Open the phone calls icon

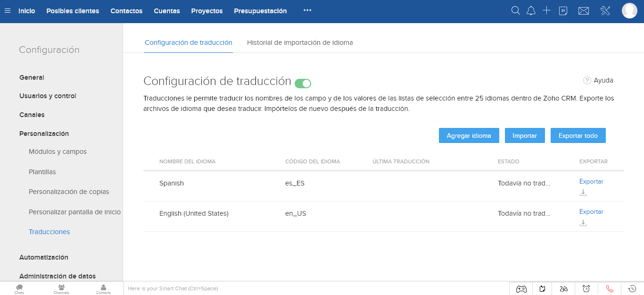tap(610, 288)
